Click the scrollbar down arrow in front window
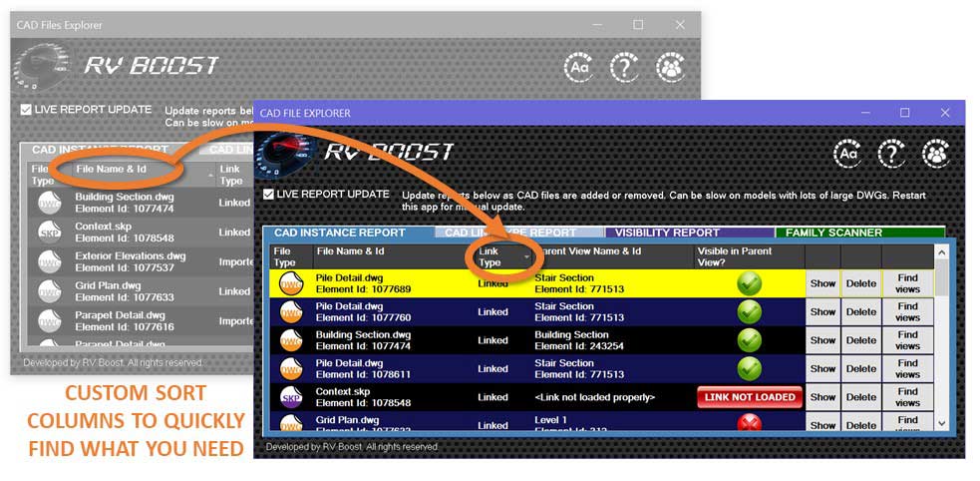The width and height of the screenshot is (980, 481). point(942,423)
